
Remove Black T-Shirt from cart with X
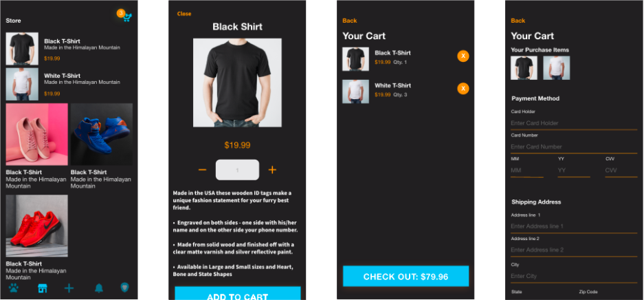tap(463, 56)
